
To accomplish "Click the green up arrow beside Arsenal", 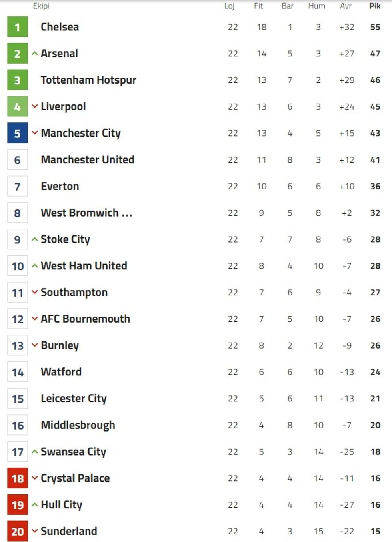I will point(35,53).
